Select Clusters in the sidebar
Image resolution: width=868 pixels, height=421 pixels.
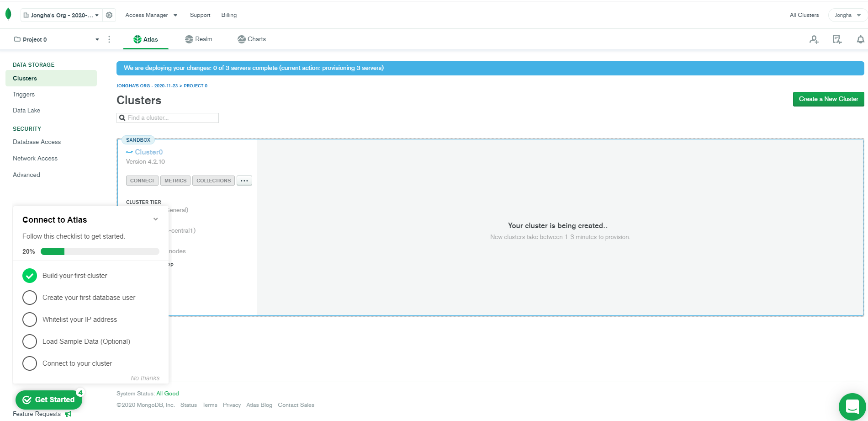pyautogui.click(x=51, y=78)
